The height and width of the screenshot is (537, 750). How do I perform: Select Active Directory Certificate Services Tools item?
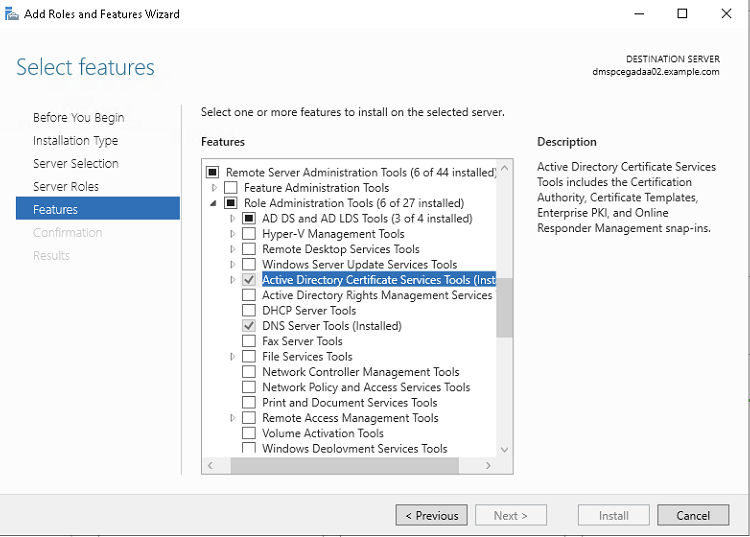[378, 280]
